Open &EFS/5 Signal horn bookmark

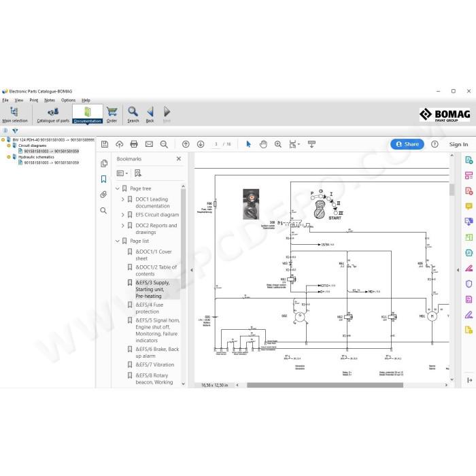tap(157, 330)
